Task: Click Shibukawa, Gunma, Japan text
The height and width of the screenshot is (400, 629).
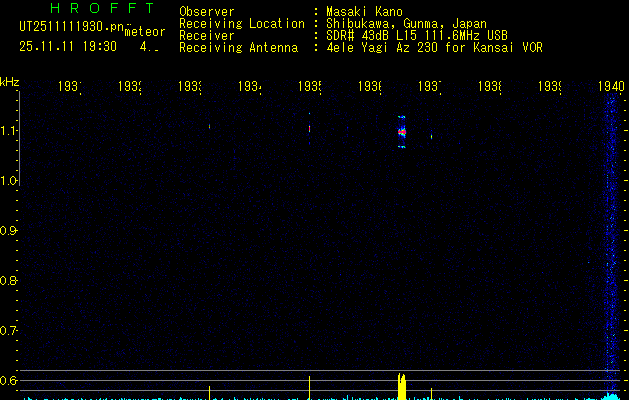Action: point(406,24)
